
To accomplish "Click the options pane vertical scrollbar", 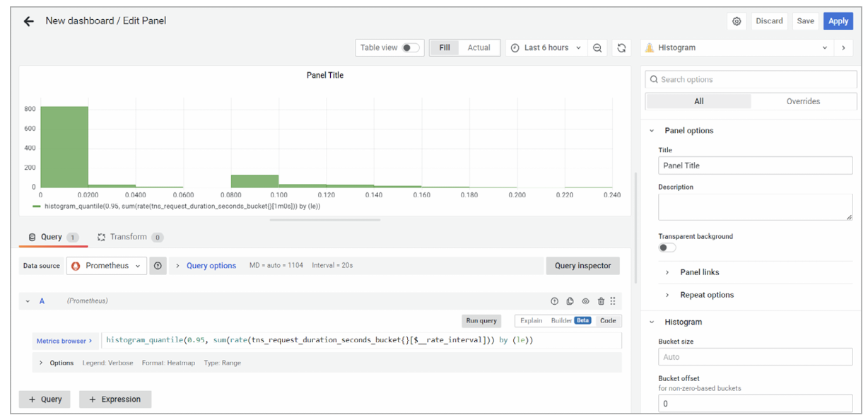I will point(635,226).
